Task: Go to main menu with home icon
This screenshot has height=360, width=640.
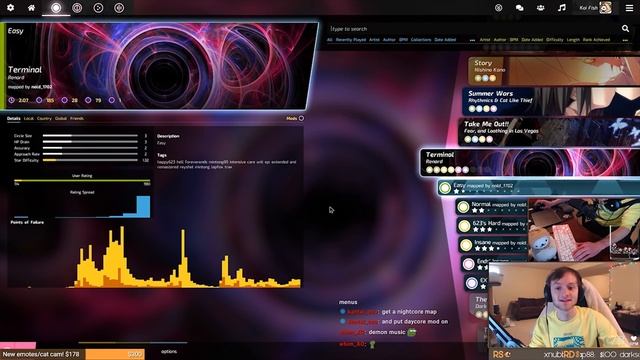Action: [x=31, y=8]
